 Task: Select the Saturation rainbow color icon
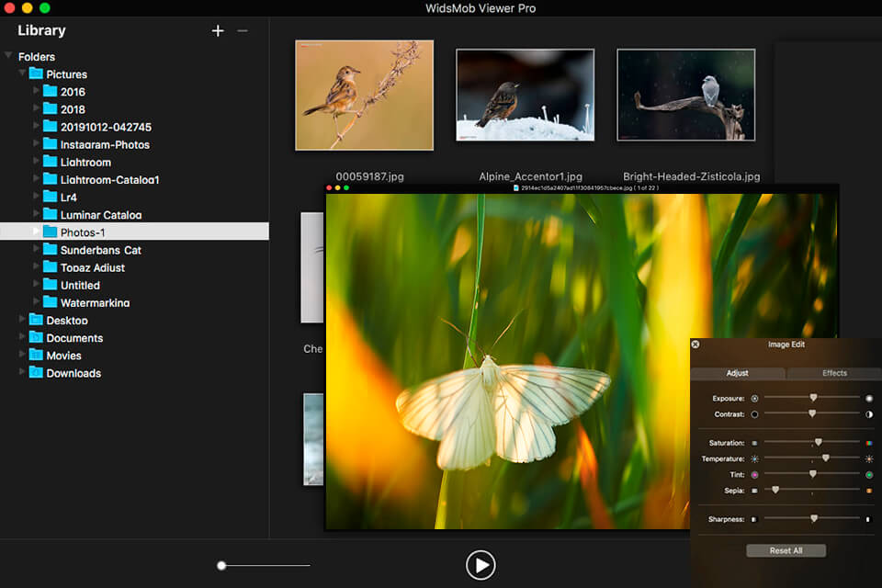click(869, 442)
